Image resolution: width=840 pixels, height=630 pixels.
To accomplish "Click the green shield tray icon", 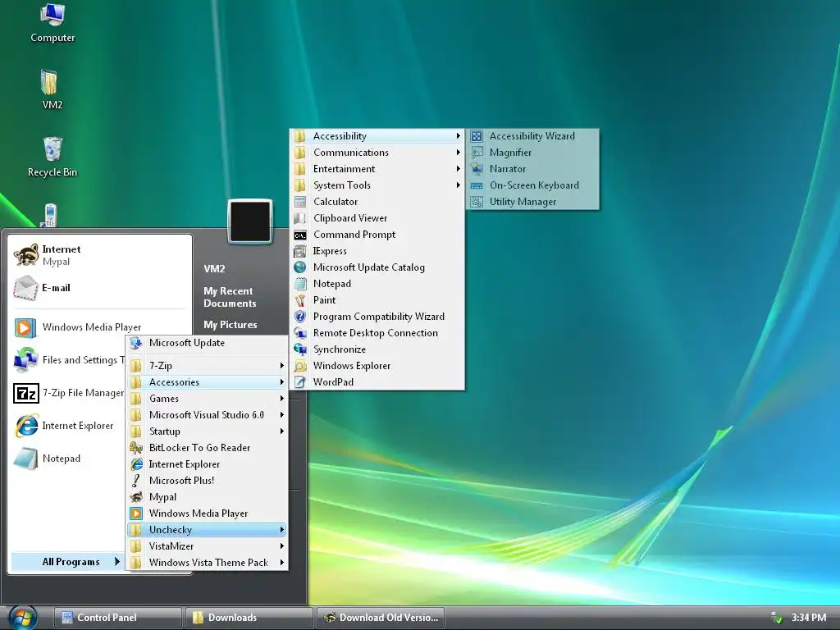I will pyautogui.click(x=776, y=618).
